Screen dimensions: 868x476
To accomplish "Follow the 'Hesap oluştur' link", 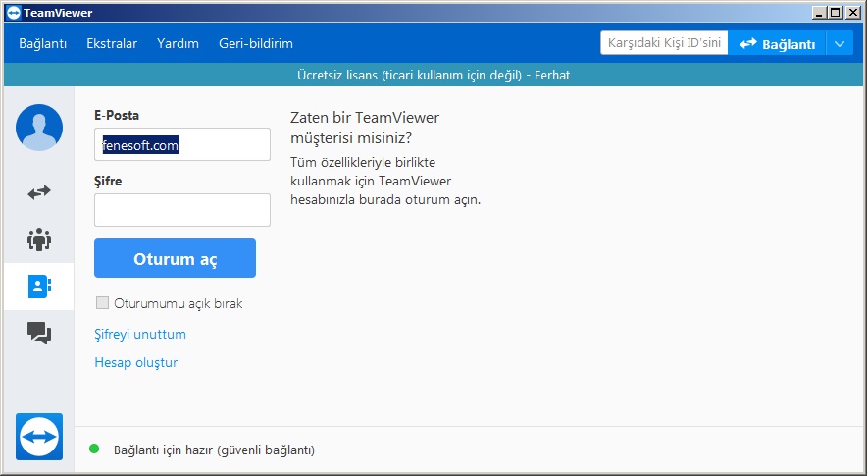I will pyautogui.click(x=136, y=362).
